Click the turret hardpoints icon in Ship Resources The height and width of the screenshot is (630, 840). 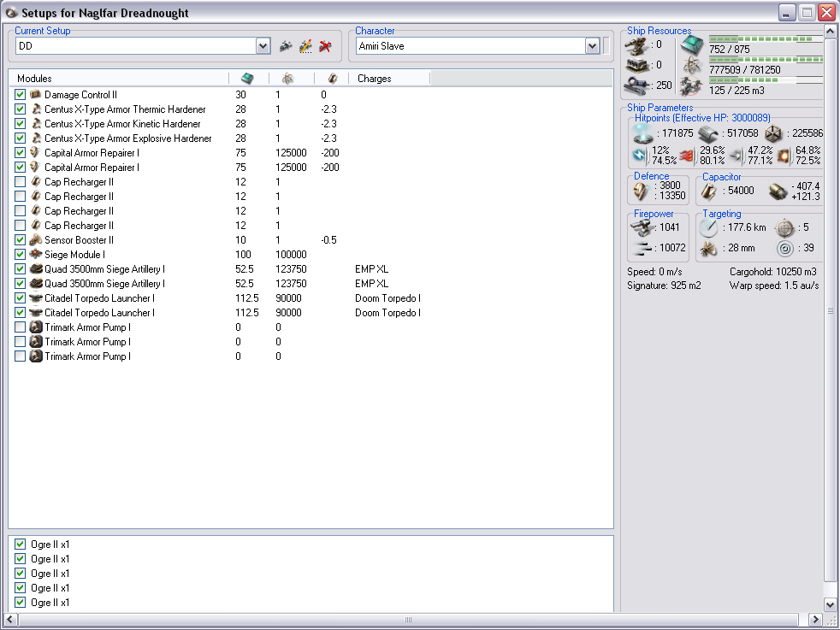(637, 46)
